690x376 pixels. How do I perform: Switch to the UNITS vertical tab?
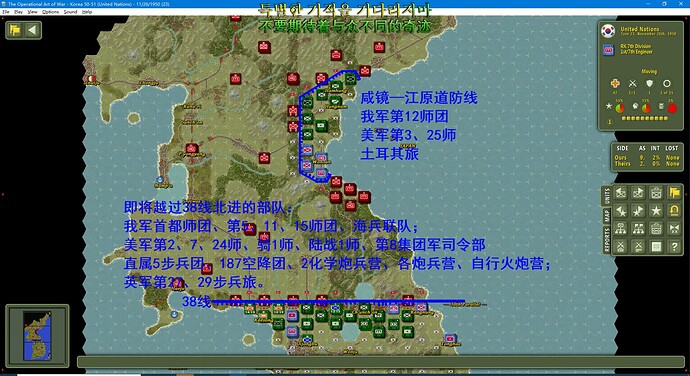point(607,195)
